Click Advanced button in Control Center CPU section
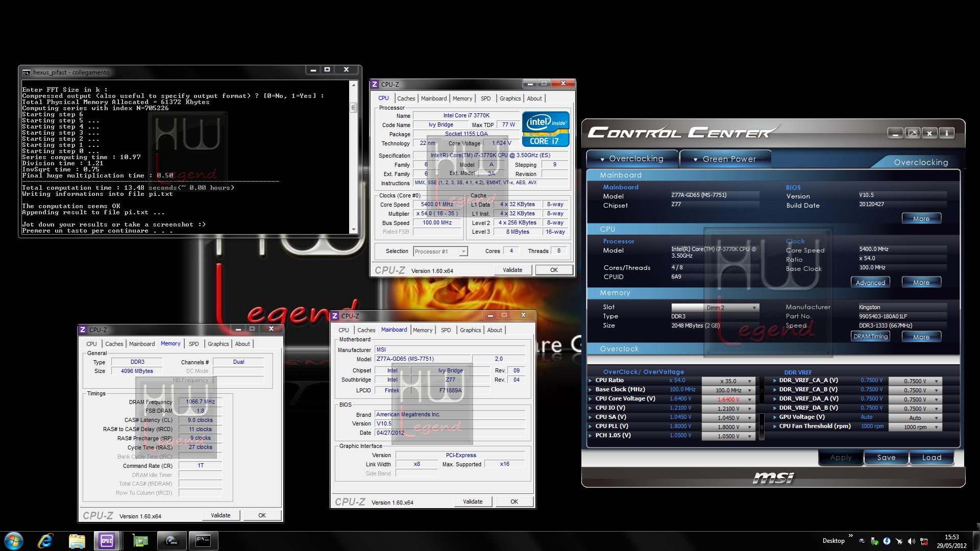 click(870, 283)
